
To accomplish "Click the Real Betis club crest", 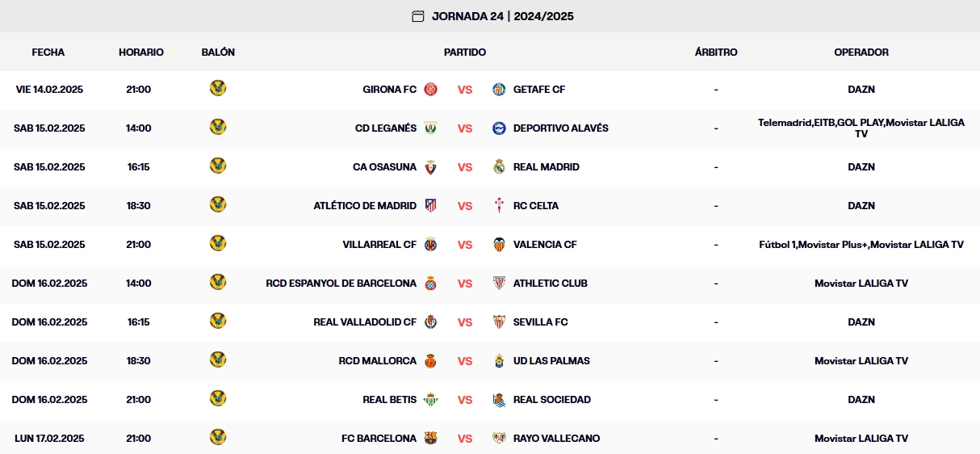I will click(430, 400).
